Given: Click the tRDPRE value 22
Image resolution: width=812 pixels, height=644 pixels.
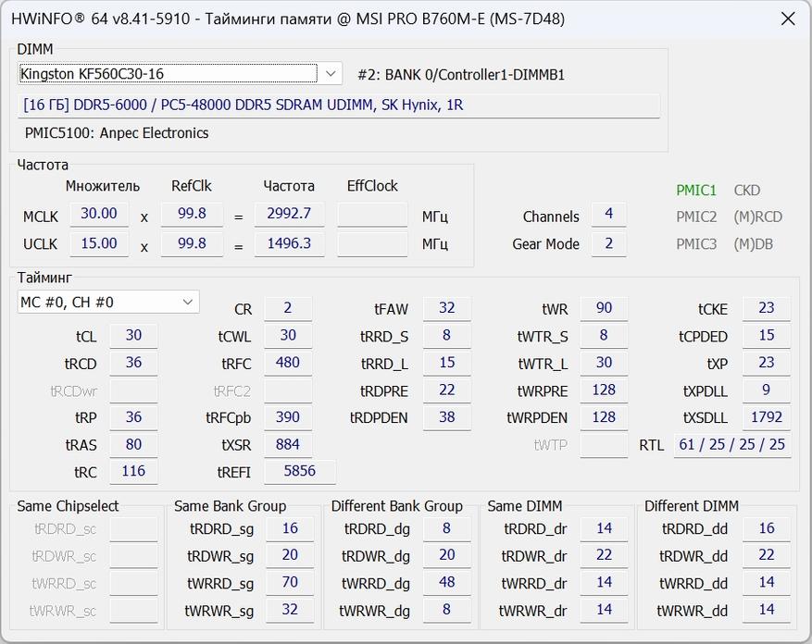Looking at the screenshot, I should 447,390.
